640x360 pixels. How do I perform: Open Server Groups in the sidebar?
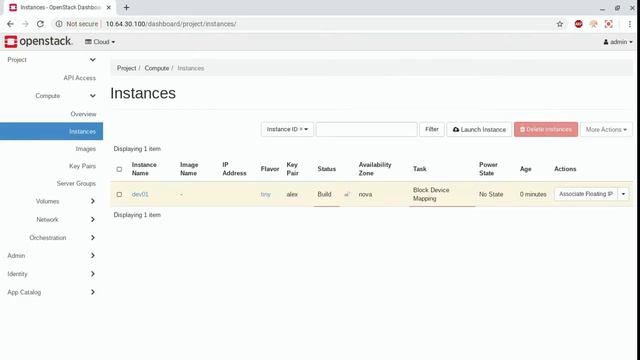click(x=76, y=184)
